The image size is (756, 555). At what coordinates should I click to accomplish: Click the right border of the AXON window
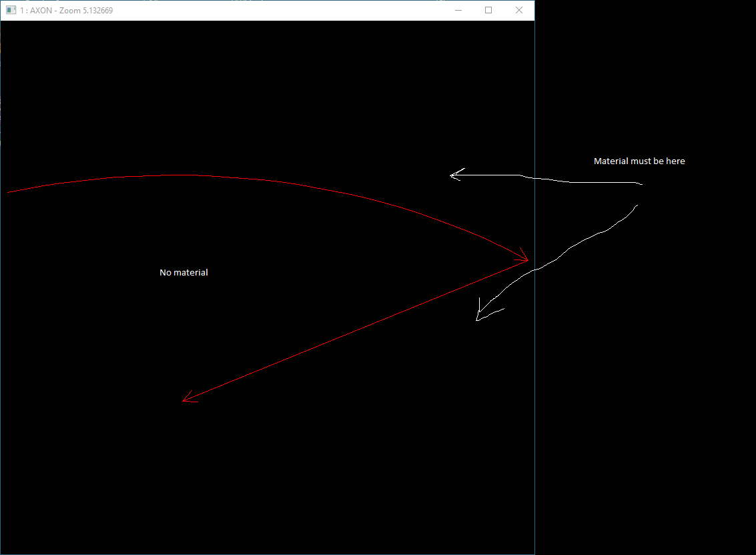tap(534, 400)
